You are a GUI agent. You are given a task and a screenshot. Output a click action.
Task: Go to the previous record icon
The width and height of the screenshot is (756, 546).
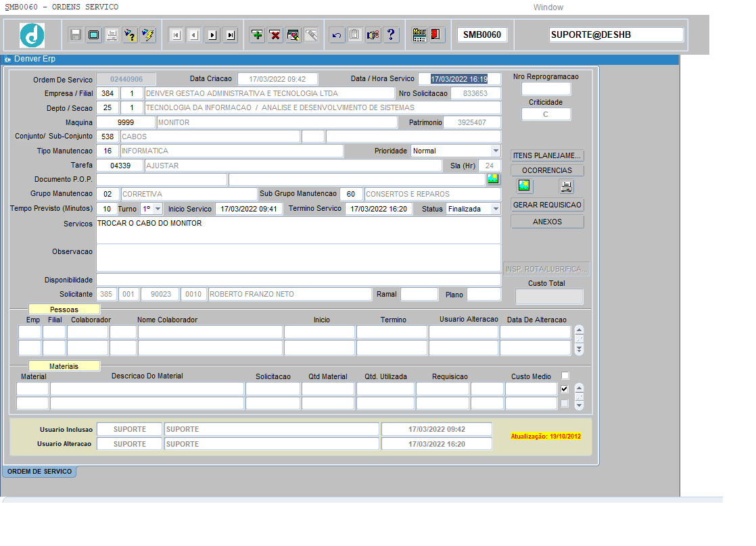coord(194,35)
